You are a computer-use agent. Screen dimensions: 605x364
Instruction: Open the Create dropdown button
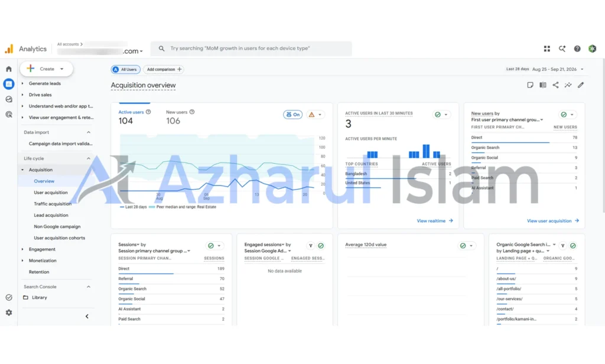pyautogui.click(x=46, y=69)
